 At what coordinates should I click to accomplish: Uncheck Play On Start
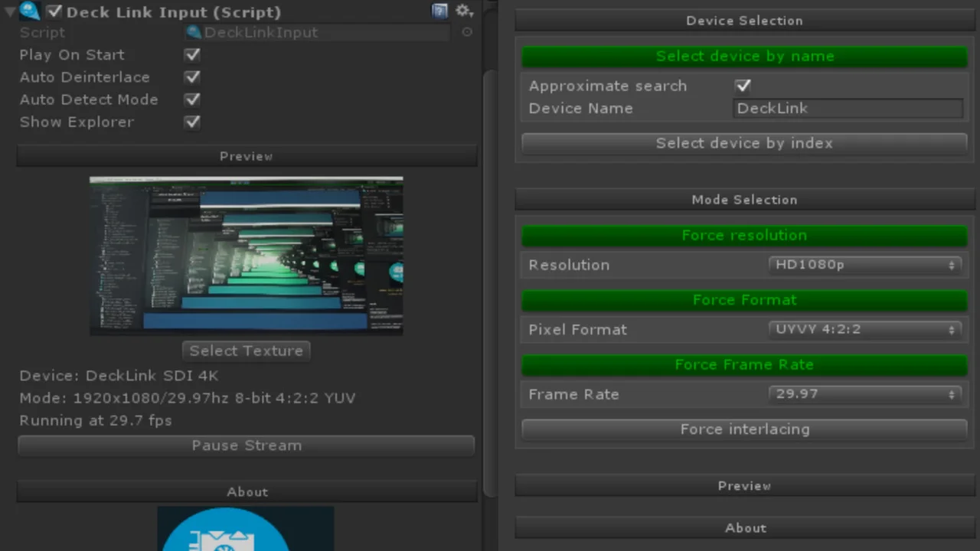[x=192, y=55]
